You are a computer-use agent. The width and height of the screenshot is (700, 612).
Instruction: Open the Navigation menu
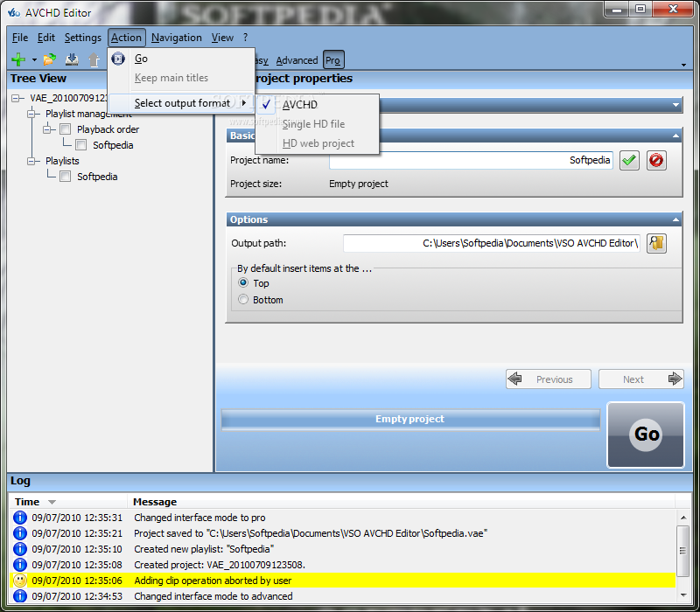coord(177,38)
